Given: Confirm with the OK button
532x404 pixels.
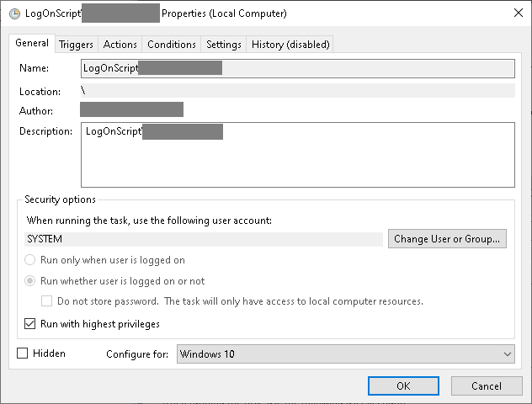Looking at the screenshot, I should point(403,385).
